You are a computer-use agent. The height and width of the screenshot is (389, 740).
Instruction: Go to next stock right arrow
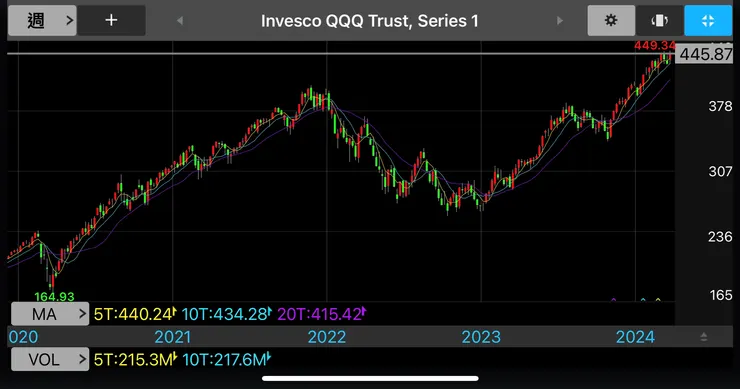(560, 21)
